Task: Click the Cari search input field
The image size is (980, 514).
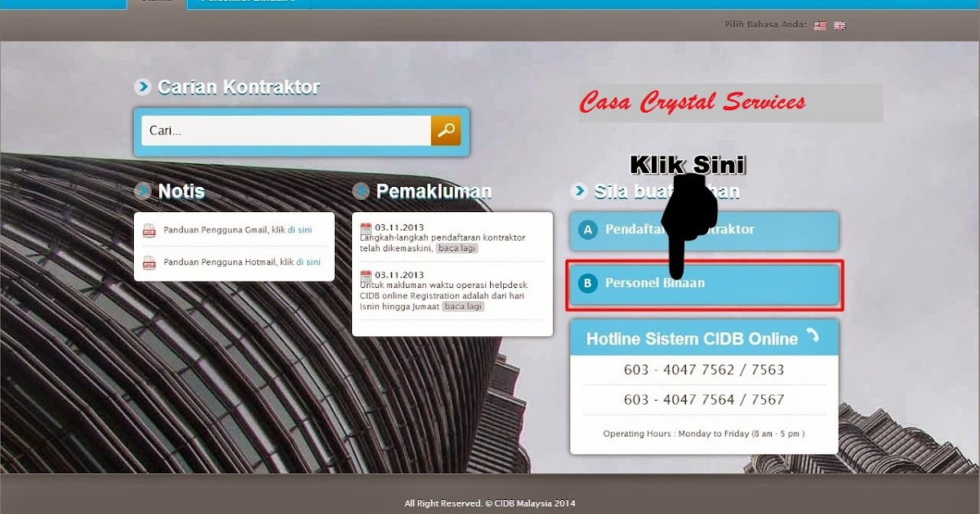Action: coord(286,131)
